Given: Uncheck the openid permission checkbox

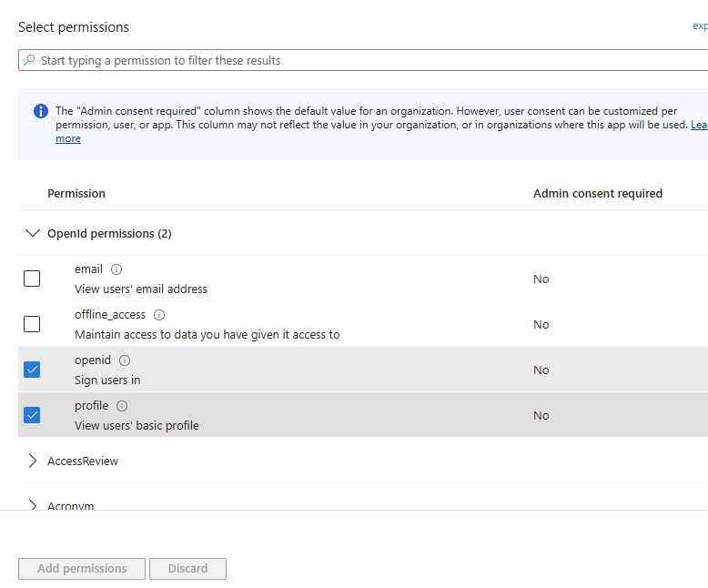Looking at the screenshot, I should [32, 370].
